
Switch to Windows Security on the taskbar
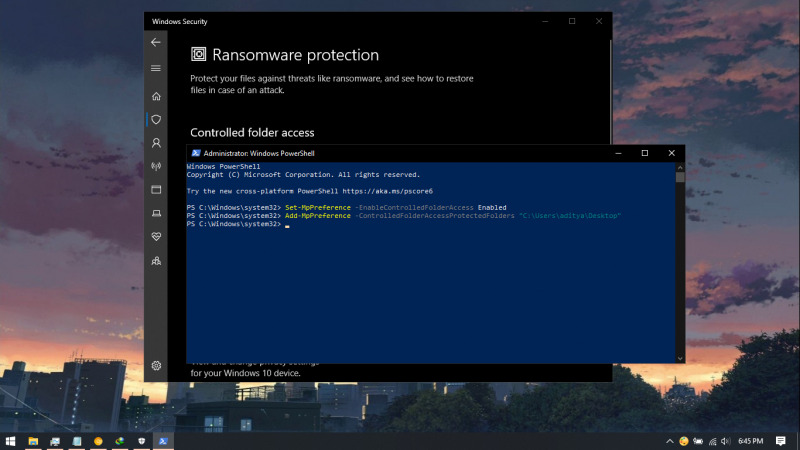141,441
